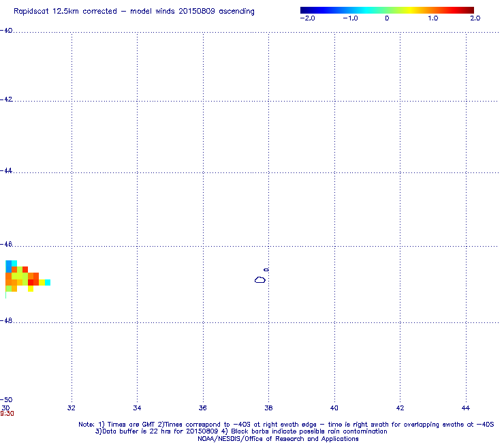Click the 40 longitude axis label

[334, 408]
